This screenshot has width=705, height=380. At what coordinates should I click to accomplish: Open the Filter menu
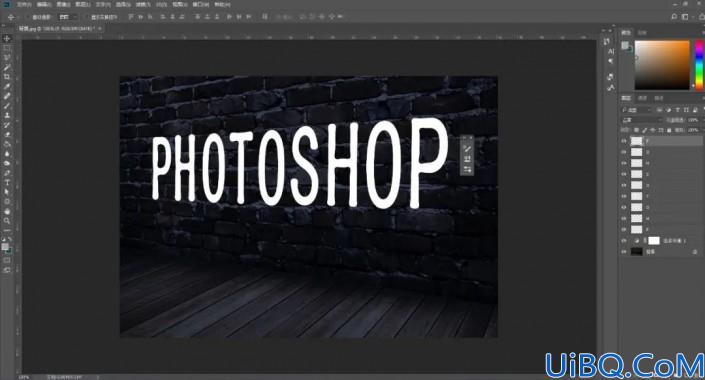(143, 4)
